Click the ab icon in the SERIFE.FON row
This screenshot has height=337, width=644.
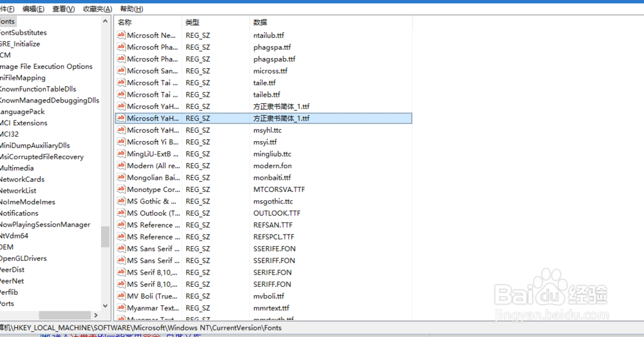click(x=121, y=272)
